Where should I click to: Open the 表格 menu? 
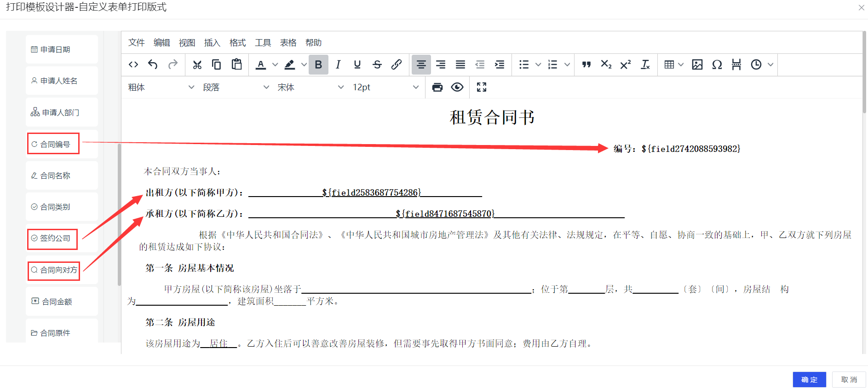(x=288, y=43)
